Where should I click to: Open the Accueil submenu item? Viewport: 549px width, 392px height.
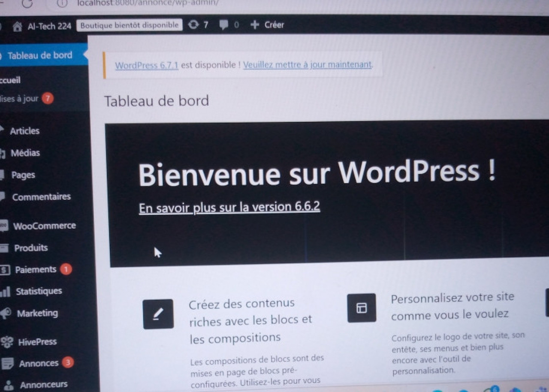point(10,80)
